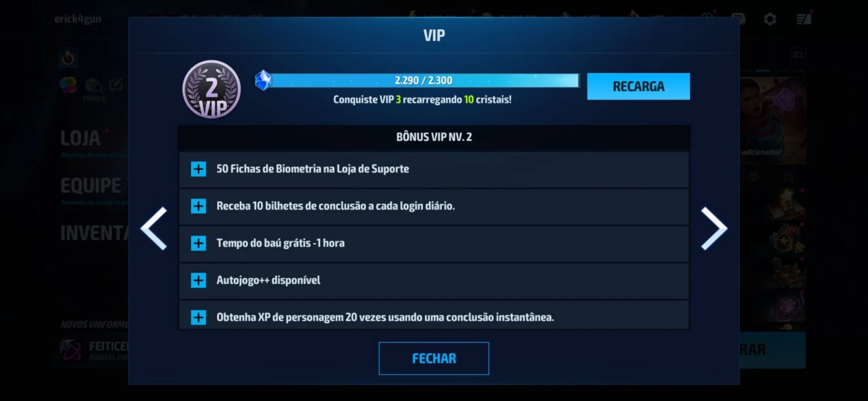The height and width of the screenshot is (401, 868).
Task: Go to the previous VIP level arrow
Action: tap(154, 229)
